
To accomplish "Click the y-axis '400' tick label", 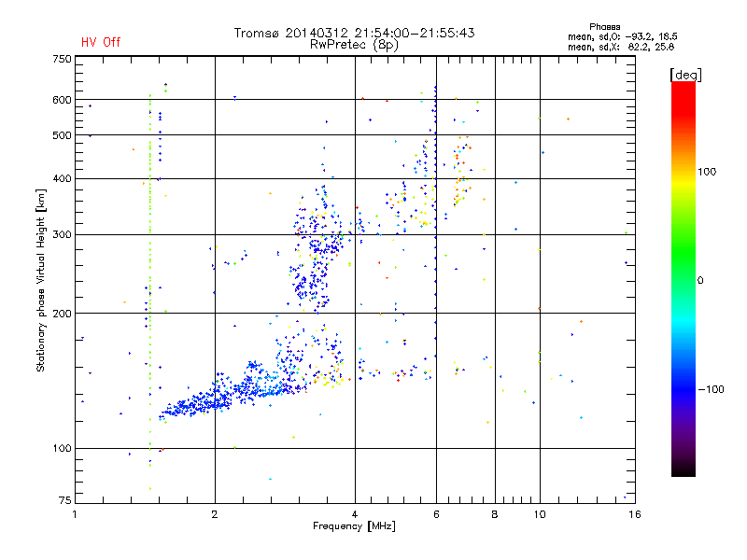I will click(62, 178).
